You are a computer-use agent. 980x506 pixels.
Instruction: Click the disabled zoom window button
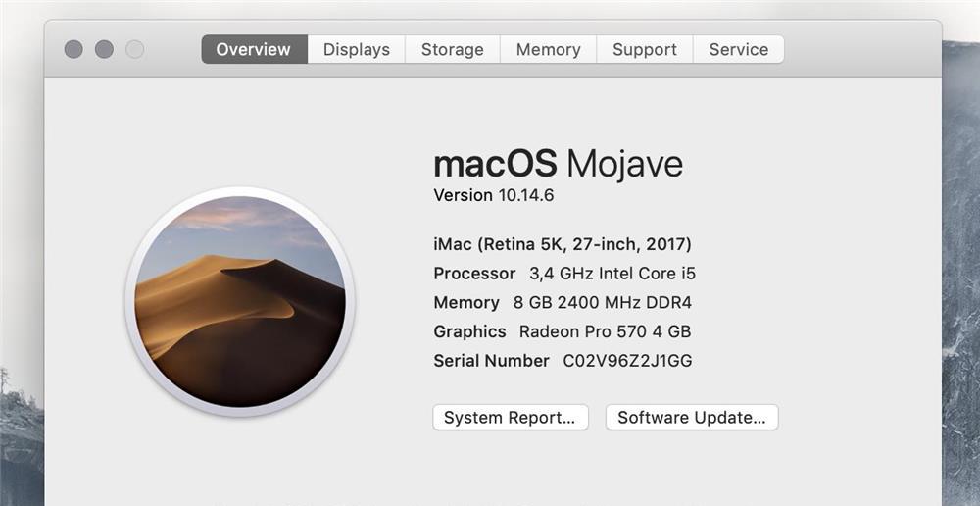click(x=134, y=49)
